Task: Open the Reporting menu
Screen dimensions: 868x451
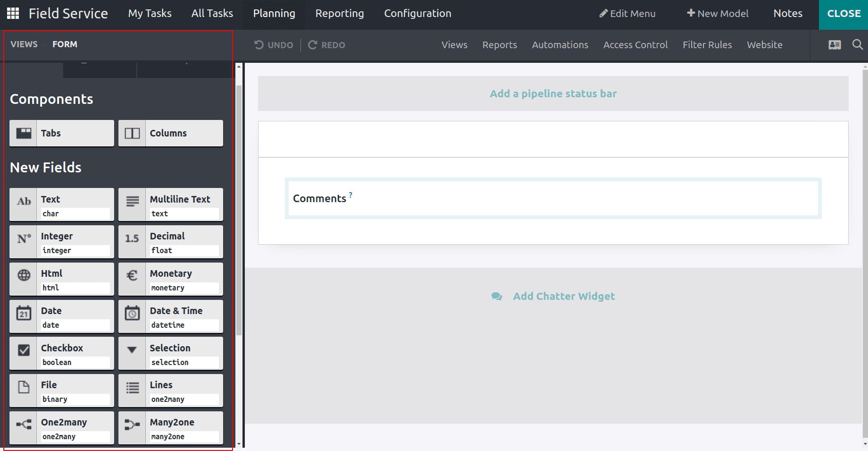Action: (340, 13)
